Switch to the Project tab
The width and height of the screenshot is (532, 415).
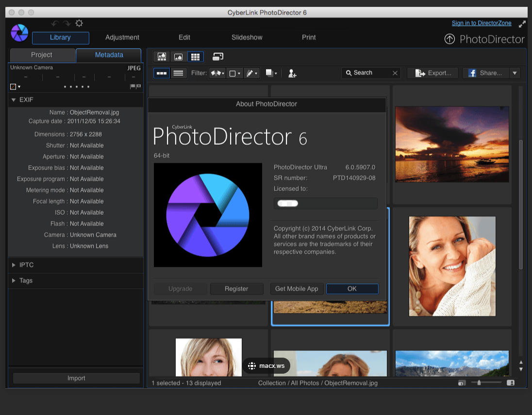click(42, 55)
